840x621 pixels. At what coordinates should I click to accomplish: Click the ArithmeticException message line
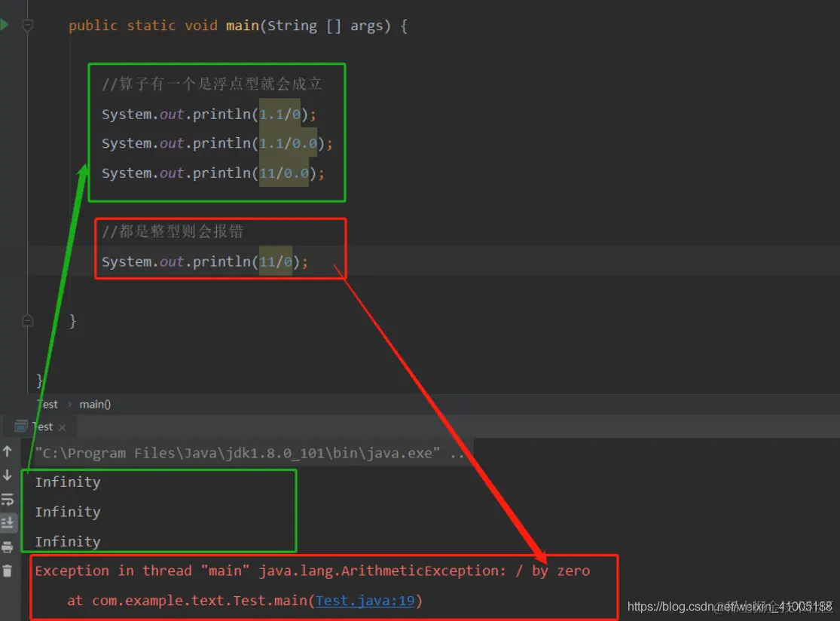pos(313,571)
